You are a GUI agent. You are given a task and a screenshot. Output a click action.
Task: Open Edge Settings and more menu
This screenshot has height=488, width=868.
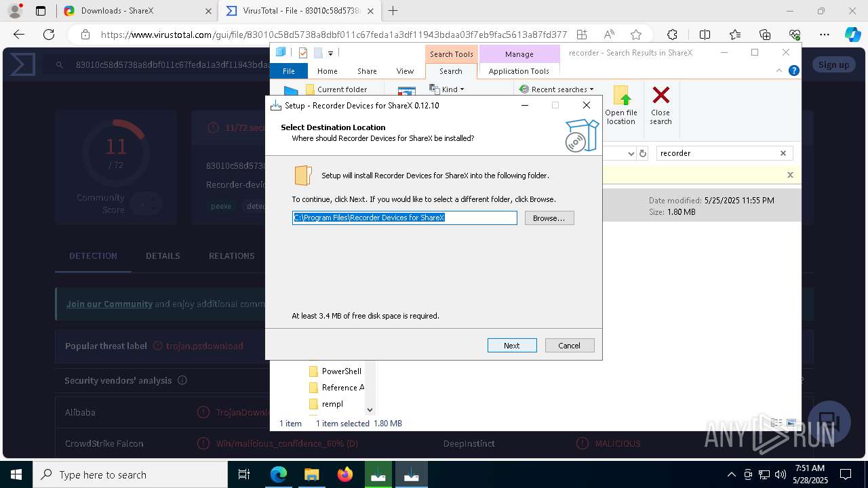tap(825, 35)
